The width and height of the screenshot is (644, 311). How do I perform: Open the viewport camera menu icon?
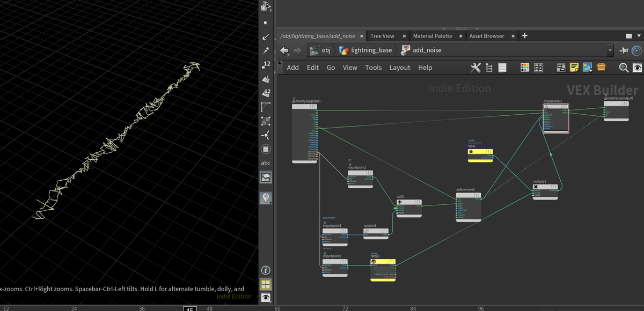click(266, 6)
